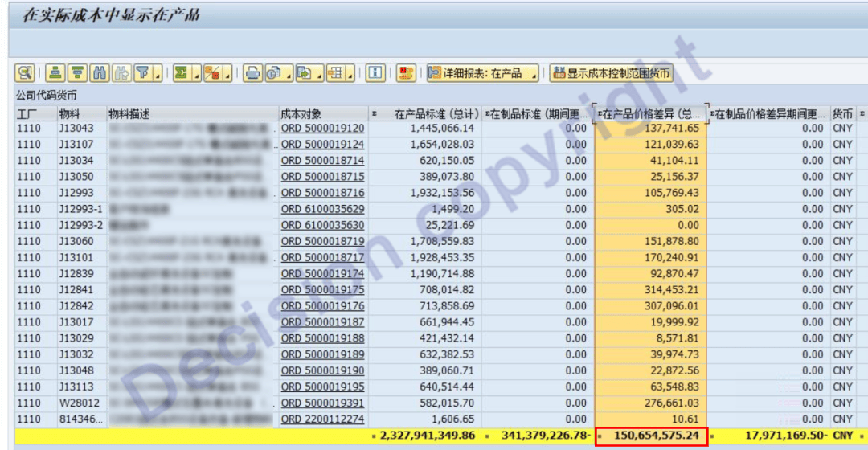Open order link ORD 6100035629
Image resolution: width=868 pixels, height=450 pixels.
point(322,209)
